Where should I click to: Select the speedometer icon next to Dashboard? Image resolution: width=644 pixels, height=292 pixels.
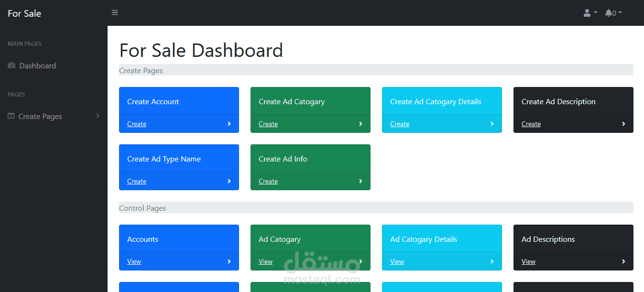point(11,65)
